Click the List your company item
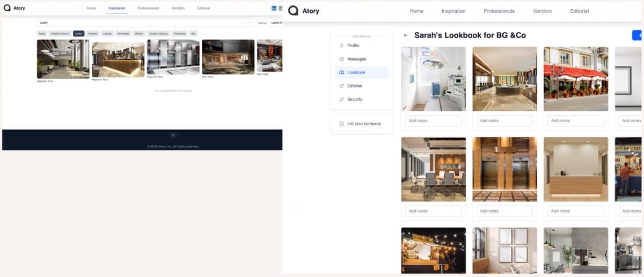This screenshot has width=644, height=277. click(x=363, y=124)
